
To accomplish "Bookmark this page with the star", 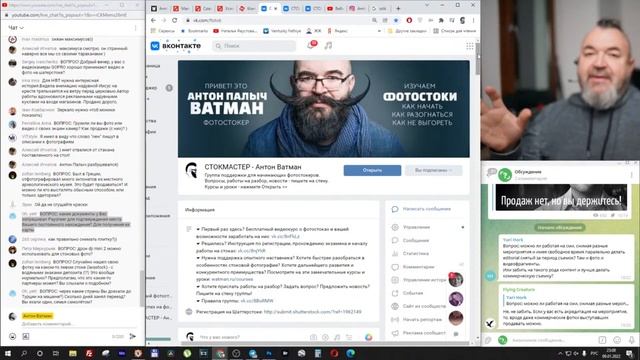I will click(x=396, y=20).
